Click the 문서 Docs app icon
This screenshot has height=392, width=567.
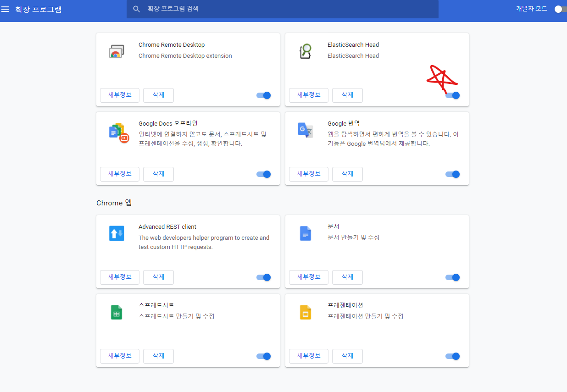click(x=306, y=233)
